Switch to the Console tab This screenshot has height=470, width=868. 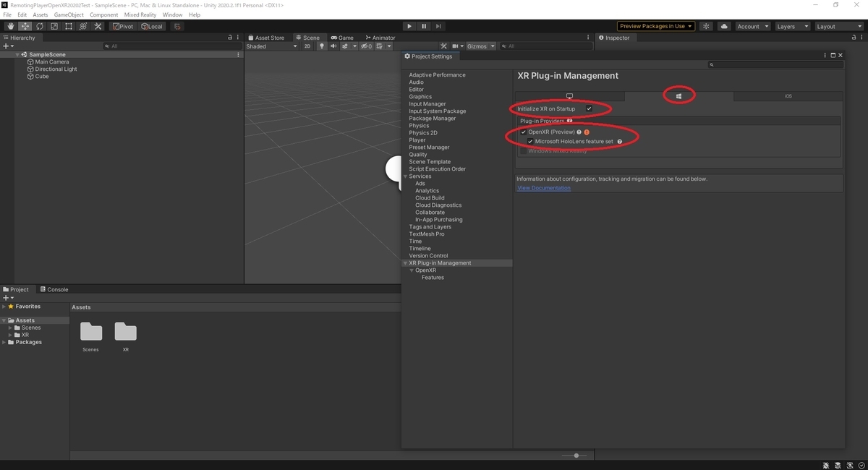[x=54, y=289]
